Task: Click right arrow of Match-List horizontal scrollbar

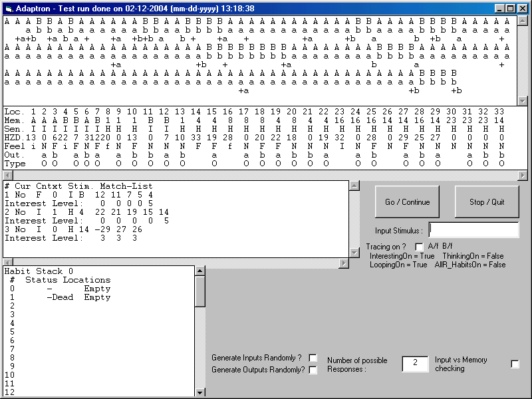Action: pyautogui.click(x=344, y=263)
